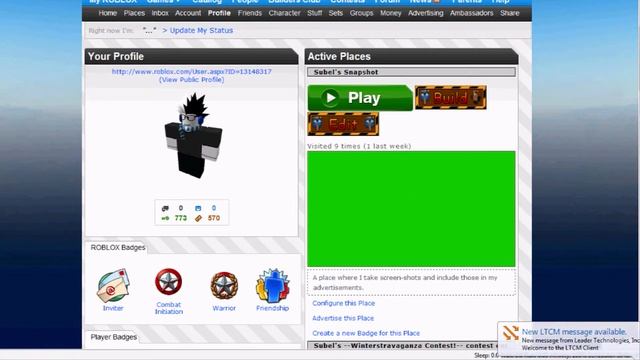Click the play triangle icon on Play button
This screenshot has height=360, width=640.
tap(330, 98)
